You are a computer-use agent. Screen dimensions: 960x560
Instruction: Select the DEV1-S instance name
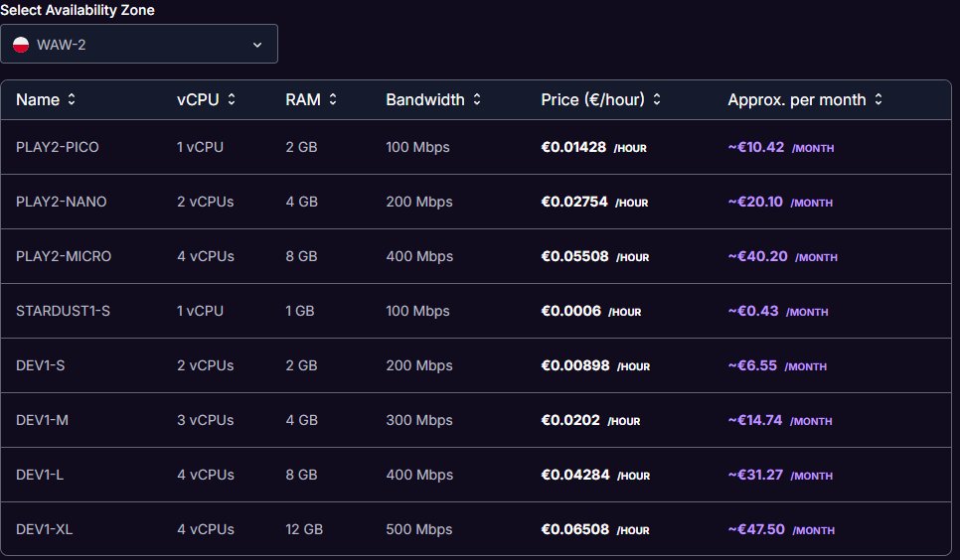[x=41, y=365]
